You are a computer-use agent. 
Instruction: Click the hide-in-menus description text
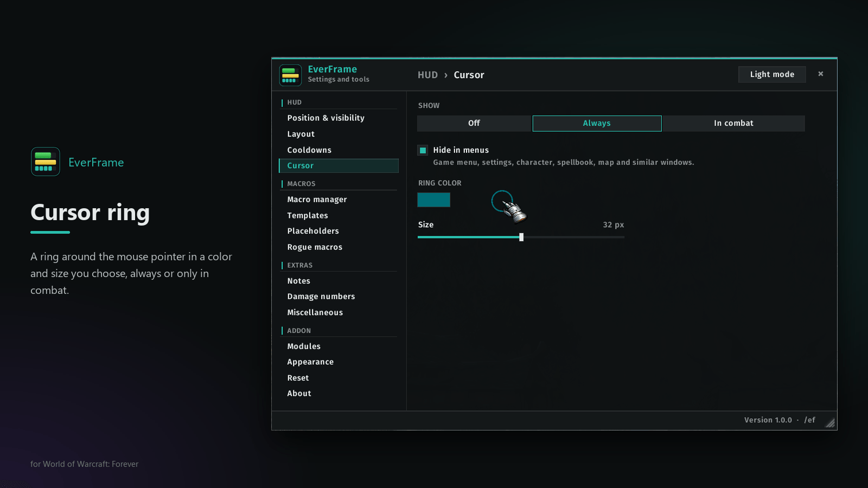tap(563, 162)
